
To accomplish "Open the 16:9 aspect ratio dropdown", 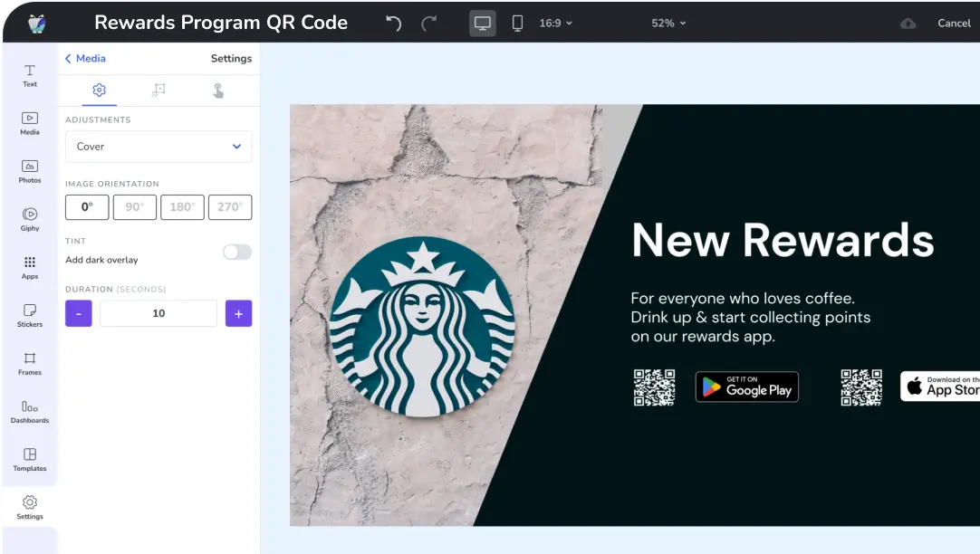I will coord(555,24).
